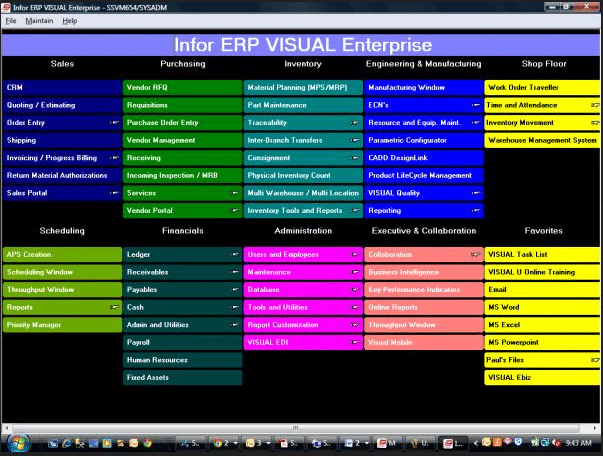This screenshot has height=456, width=603.
Task: Open the File menu
Action: click(x=11, y=20)
